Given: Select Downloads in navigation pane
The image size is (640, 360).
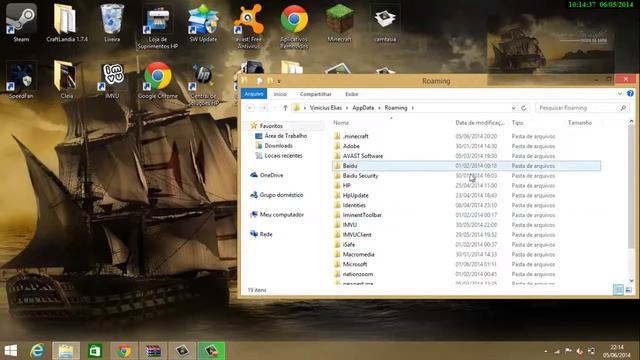Looking at the screenshot, I should [x=278, y=146].
